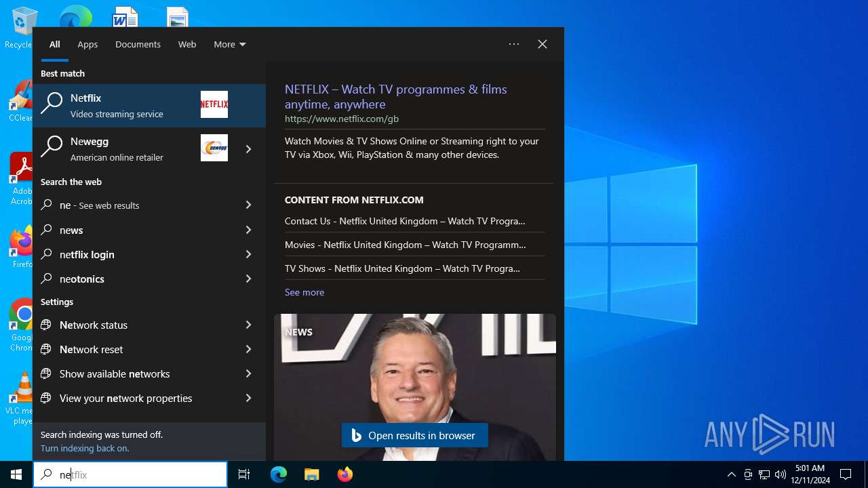The image size is (868, 488).
Task: Click the See more link
Action: (304, 292)
